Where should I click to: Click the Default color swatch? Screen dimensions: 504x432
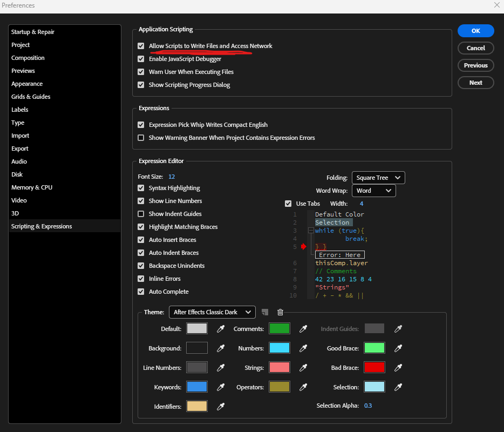(197, 328)
